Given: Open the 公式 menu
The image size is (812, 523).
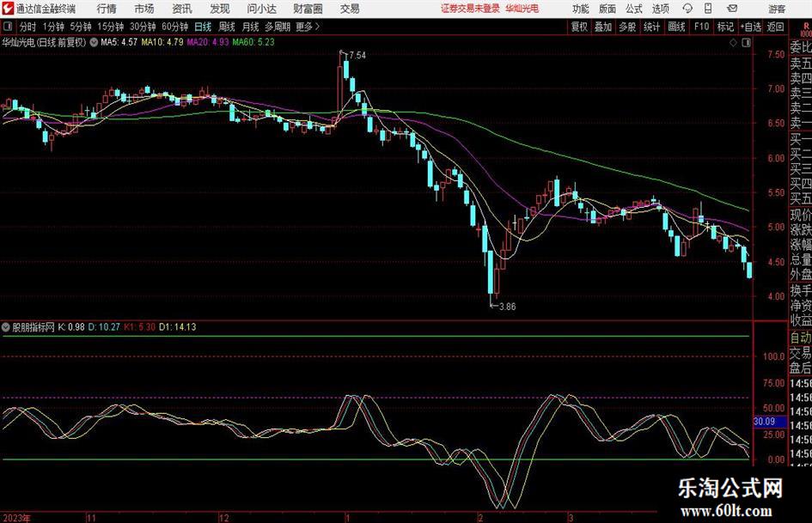Looking at the screenshot, I should (x=633, y=9).
